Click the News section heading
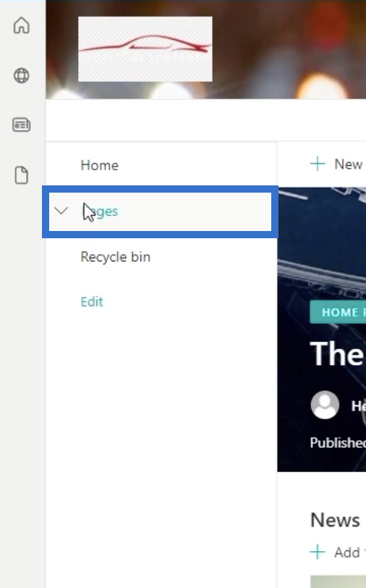This screenshot has width=366, height=588. [x=335, y=520]
